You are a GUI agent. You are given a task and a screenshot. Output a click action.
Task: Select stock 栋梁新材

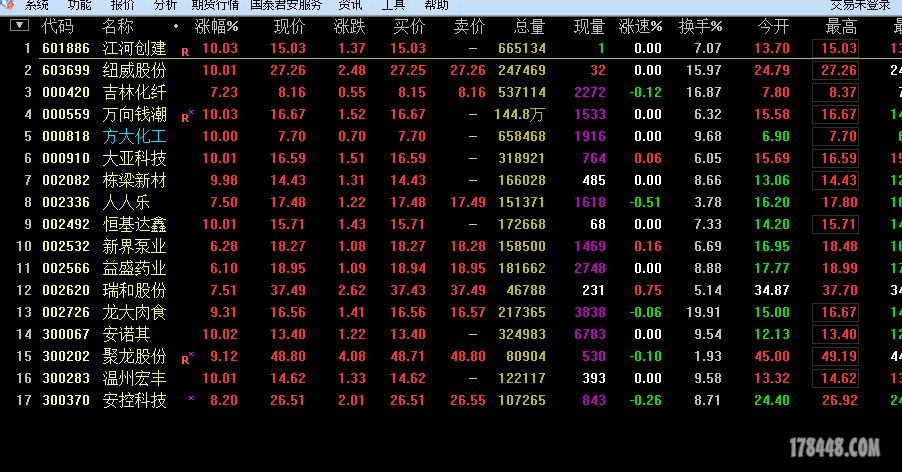(x=135, y=180)
